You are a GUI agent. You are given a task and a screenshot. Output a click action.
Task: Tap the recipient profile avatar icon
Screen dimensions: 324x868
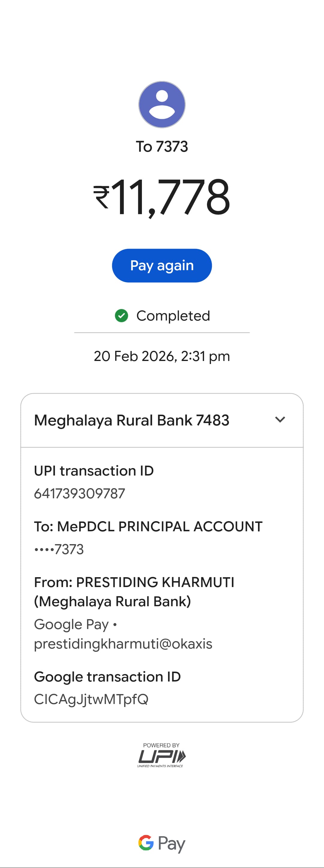pos(162,104)
